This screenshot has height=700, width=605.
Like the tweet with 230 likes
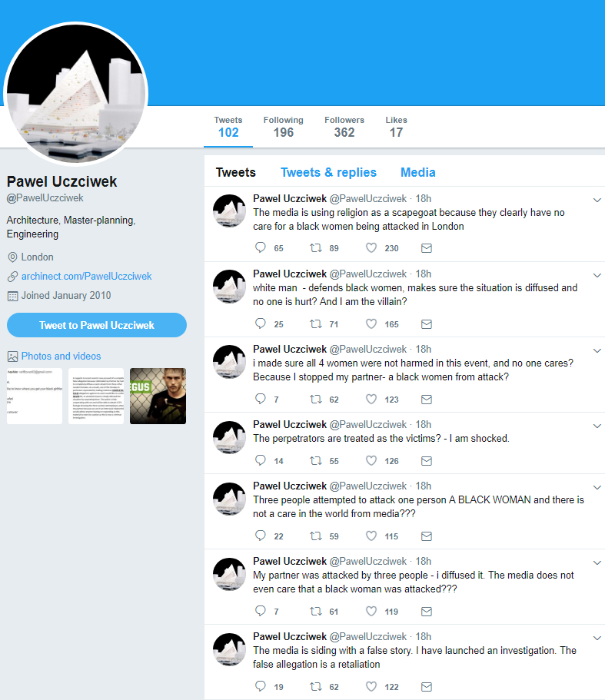371,247
